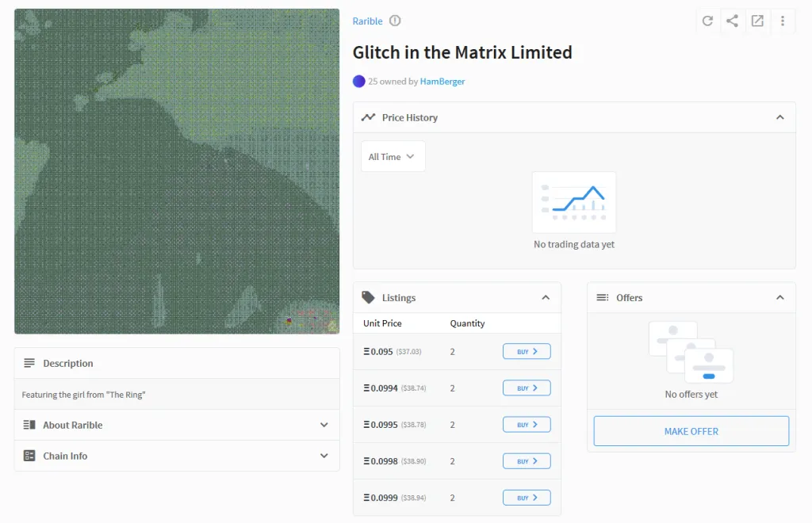The height and width of the screenshot is (523, 812).
Task: Click the refresh metadata icon
Action: 707,21
